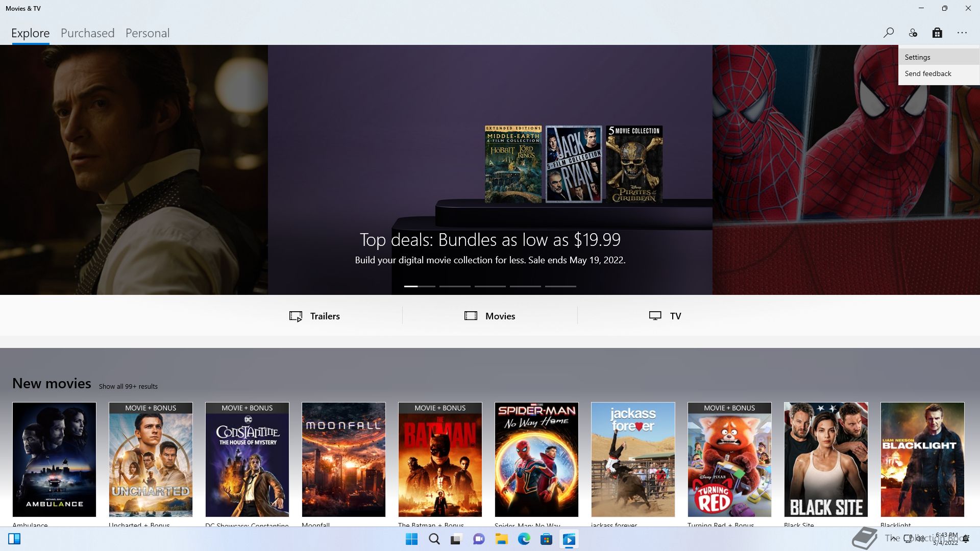Open the Top deals bundles banner headline
Screen dimensions: 980x551
490,240
